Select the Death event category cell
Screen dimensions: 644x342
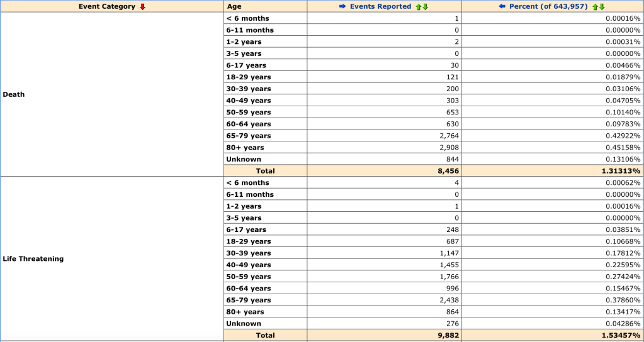point(14,94)
